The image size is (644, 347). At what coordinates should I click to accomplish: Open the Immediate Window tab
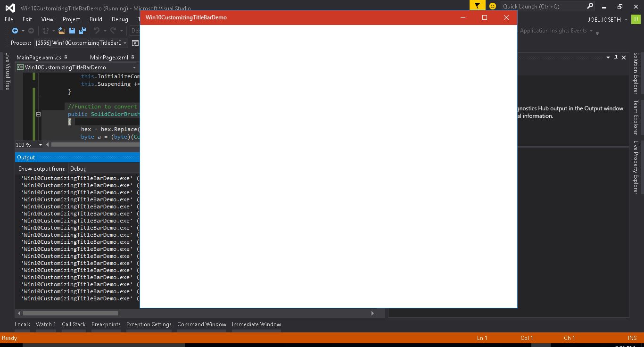(256, 324)
